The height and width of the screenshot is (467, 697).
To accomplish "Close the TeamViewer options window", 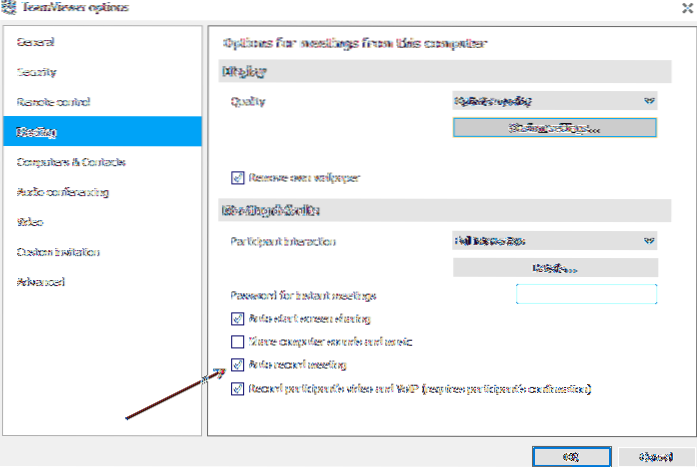I will tap(687, 8).
